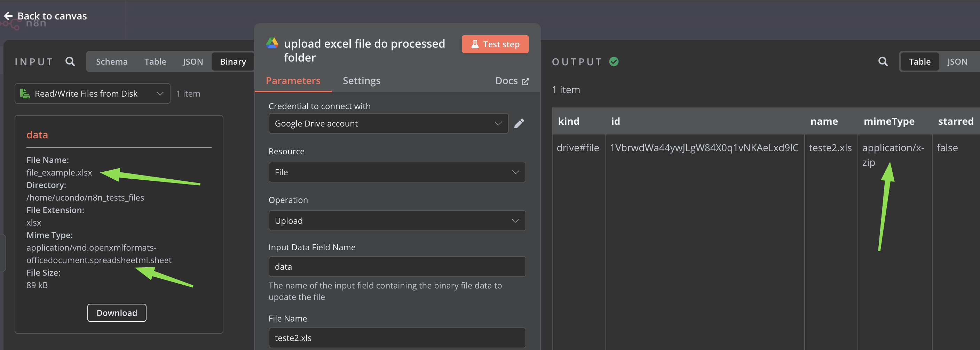The image size is (980, 350).
Task: Click the output 1 item count
Action: 566,90
